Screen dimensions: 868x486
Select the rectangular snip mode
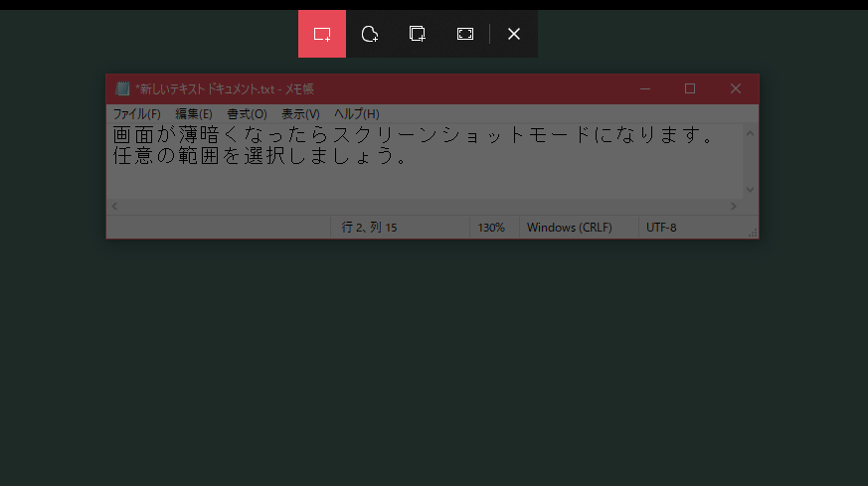pos(321,34)
